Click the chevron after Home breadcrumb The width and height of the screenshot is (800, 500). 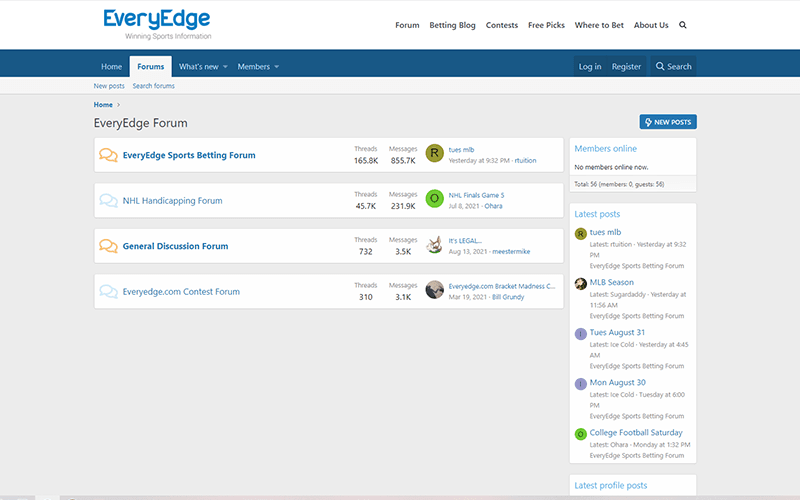tap(118, 105)
